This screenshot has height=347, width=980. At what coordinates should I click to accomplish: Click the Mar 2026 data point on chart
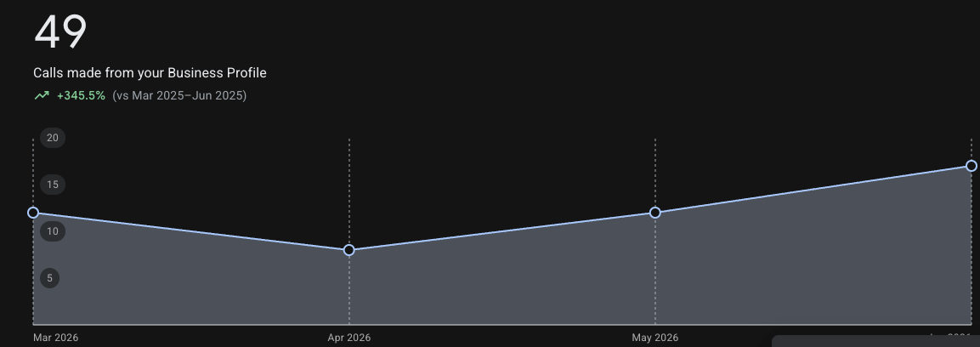[33, 213]
